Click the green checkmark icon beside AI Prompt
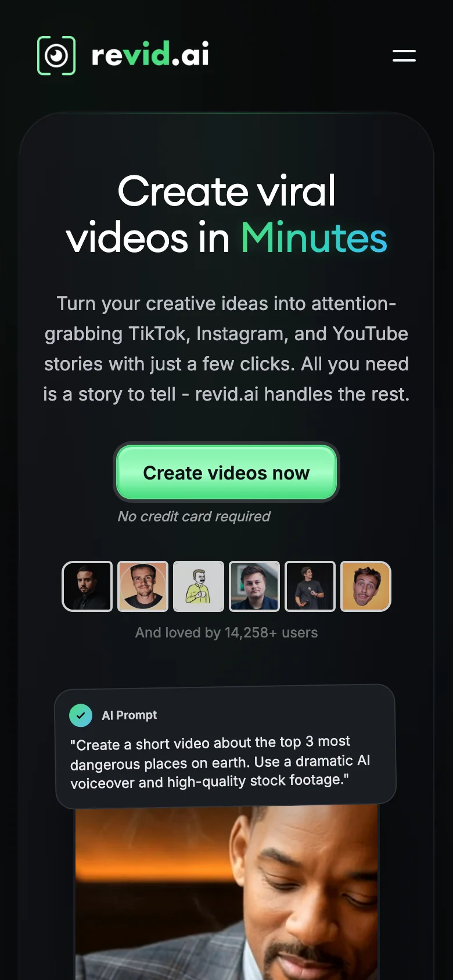This screenshot has width=453, height=980. [x=81, y=715]
